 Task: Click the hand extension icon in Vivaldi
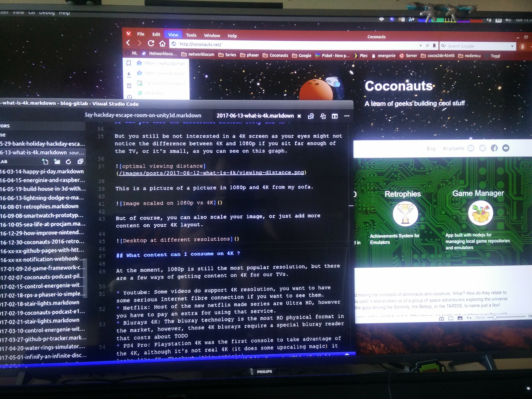(x=522, y=47)
